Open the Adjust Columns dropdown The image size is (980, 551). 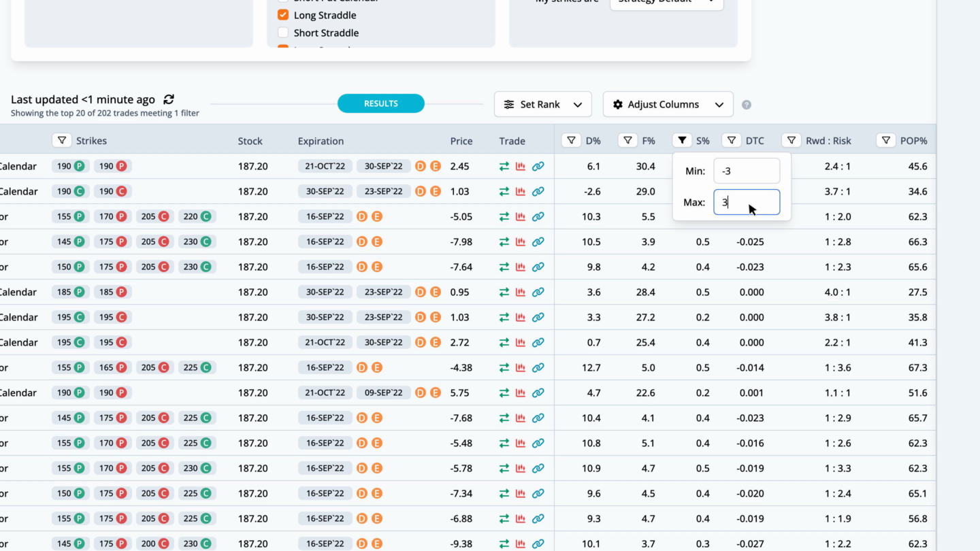coord(668,105)
